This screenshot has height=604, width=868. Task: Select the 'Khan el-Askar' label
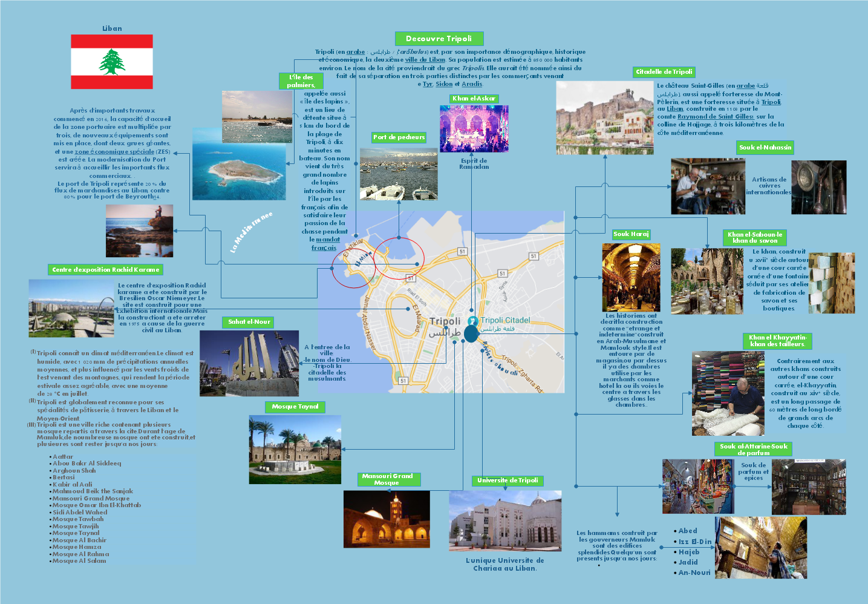click(474, 99)
